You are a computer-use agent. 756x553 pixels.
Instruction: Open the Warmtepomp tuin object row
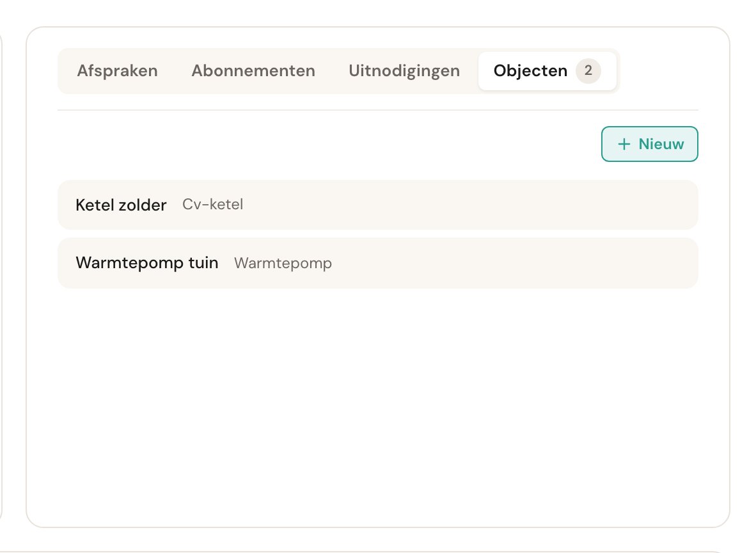tap(377, 263)
